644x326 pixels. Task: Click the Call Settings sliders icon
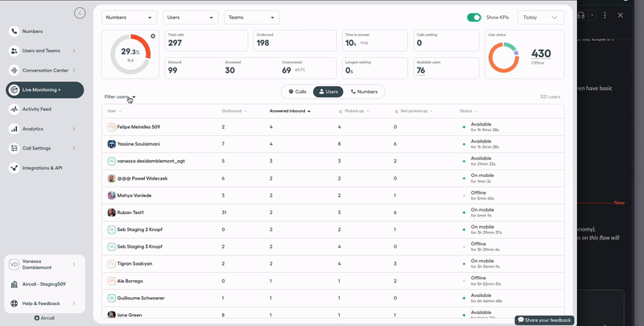coord(14,148)
